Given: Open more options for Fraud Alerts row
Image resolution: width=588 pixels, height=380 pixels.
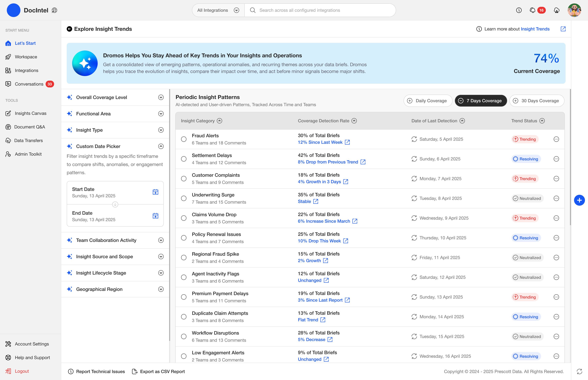Looking at the screenshot, I should tap(556, 139).
